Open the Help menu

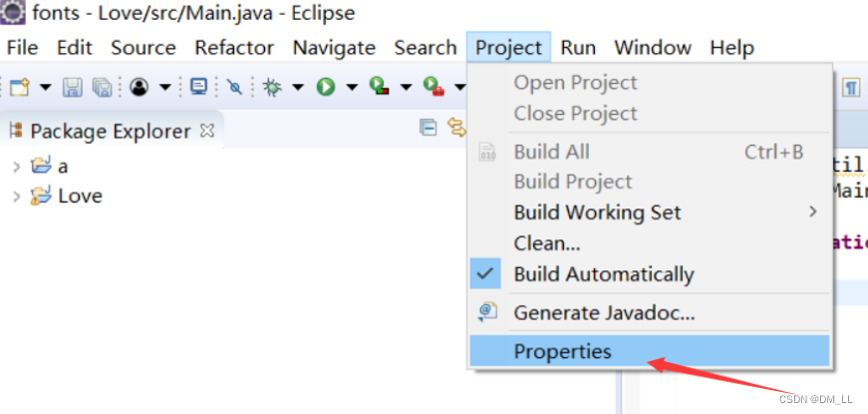[x=731, y=48]
